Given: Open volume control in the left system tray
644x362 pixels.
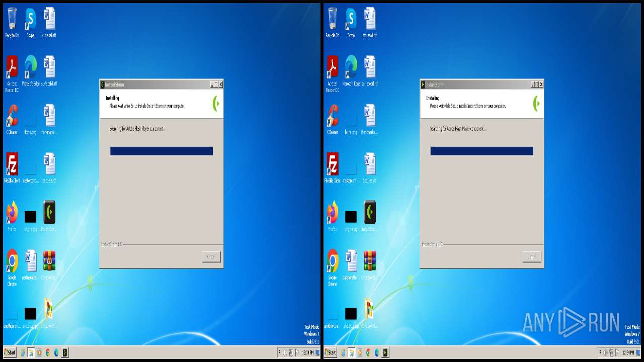Looking at the screenshot, I should (285, 352).
